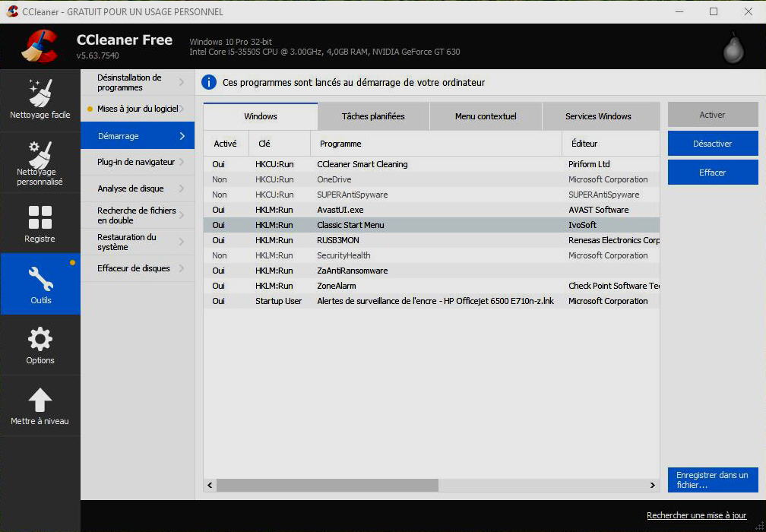The height and width of the screenshot is (532, 766).
Task: Click the AVAST Software publisher cell
Action: point(599,210)
